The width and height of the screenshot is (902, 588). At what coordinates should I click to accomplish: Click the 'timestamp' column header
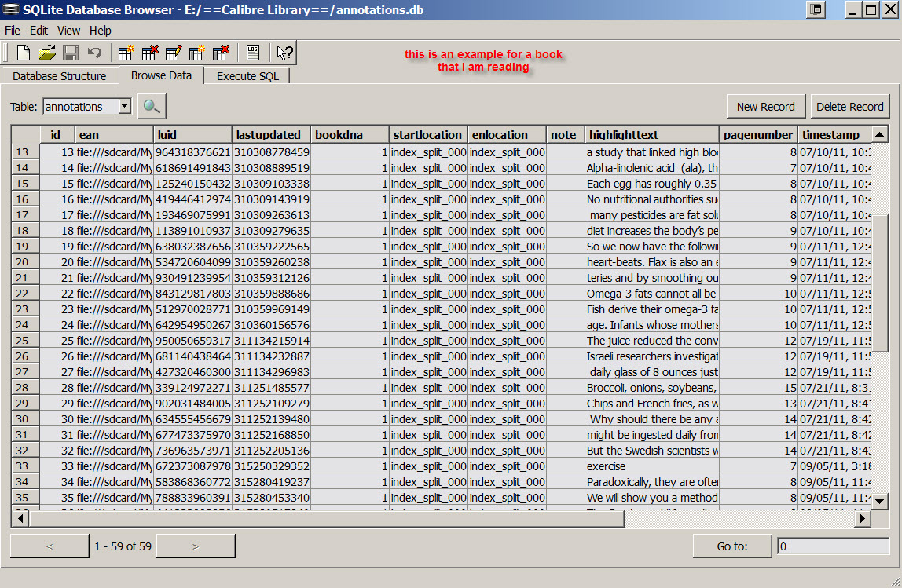[x=835, y=134]
